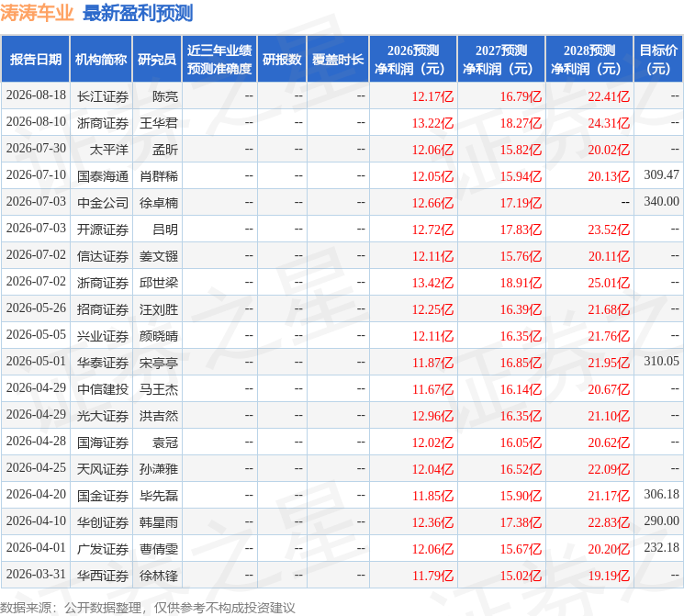Select the 天风证券 institution cell
The image size is (684, 616).
pyautogui.click(x=103, y=469)
